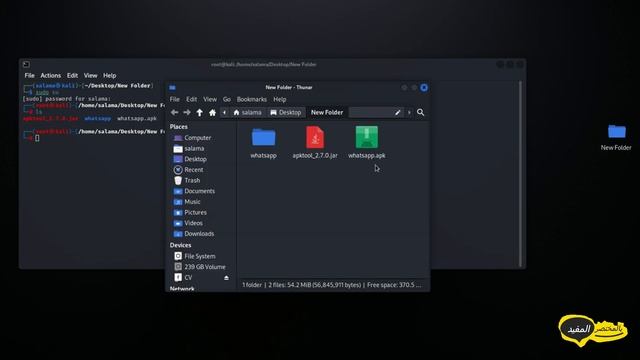Click the Thunar window menu icon in title bar
The width and height of the screenshot is (640, 360).
pyautogui.click(x=172, y=87)
